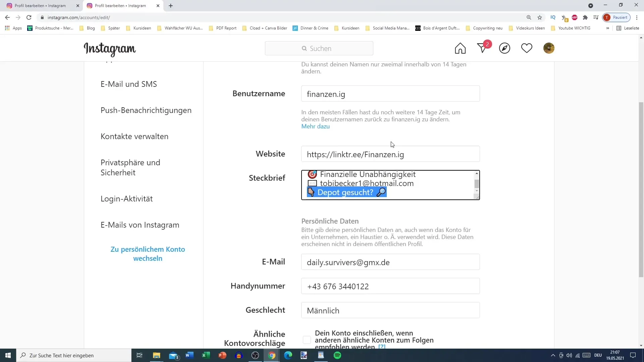
Task: Click Mehr dazu link
Action: click(x=315, y=126)
